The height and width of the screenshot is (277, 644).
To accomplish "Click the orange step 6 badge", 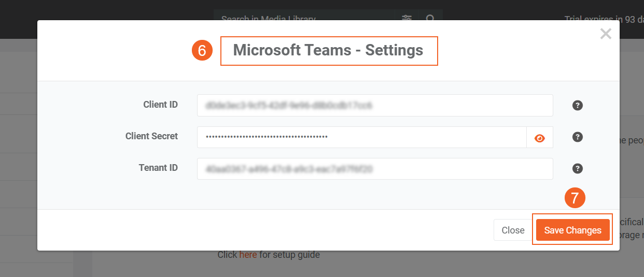I will (x=202, y=50).
